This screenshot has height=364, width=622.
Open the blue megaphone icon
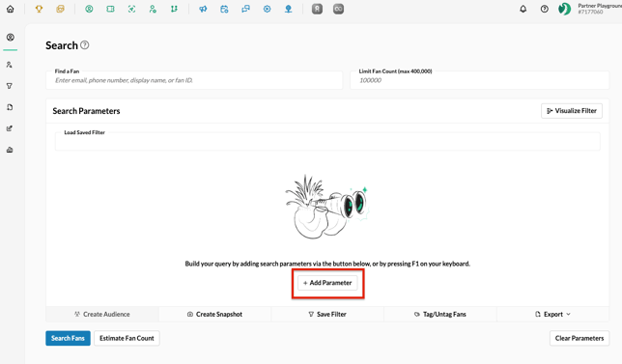[203, 9]
